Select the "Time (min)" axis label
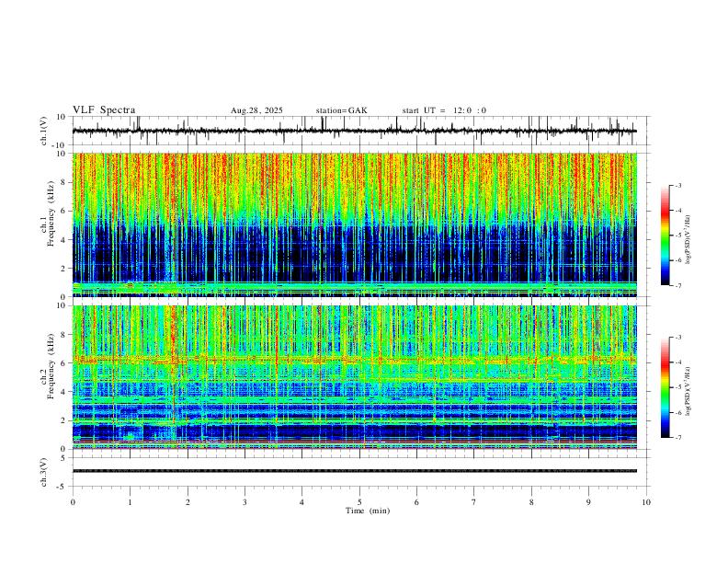Screen dimensions: 728x563 (x=368, y=511)
